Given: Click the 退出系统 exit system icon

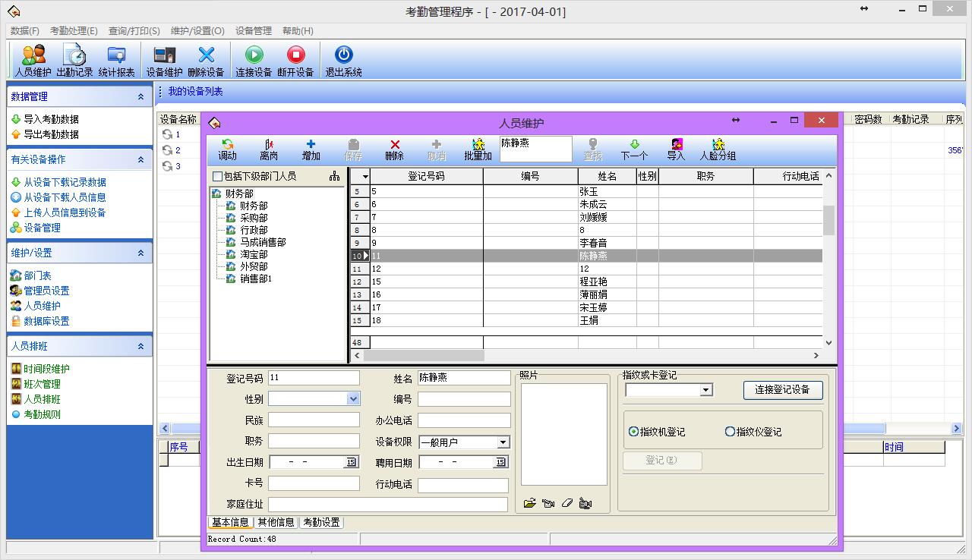Looking at the screenshot, I should [x=343, y=60].
